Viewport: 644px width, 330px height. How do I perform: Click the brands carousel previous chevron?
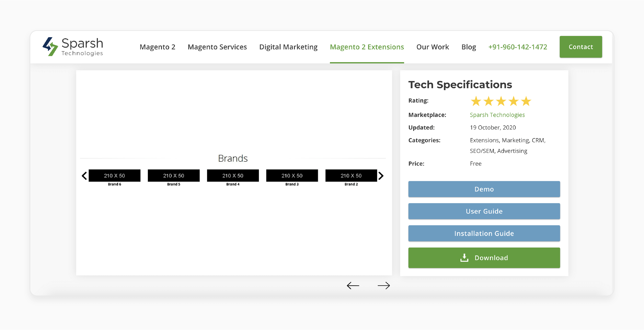84,176
